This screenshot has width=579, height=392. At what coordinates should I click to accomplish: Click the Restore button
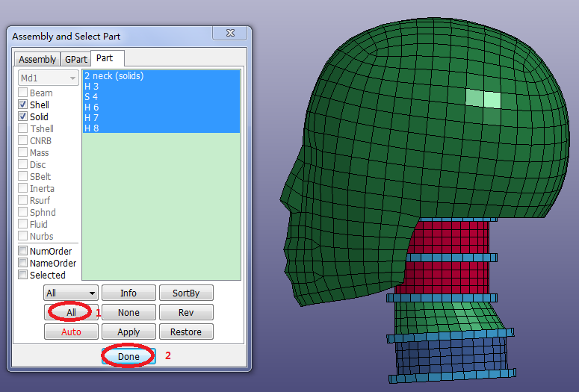coord(186,332)
